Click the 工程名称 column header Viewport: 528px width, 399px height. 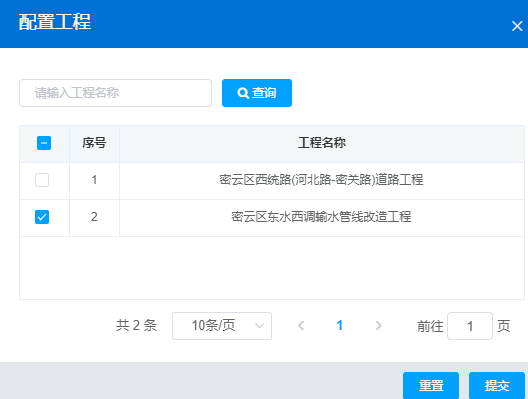[x=322, y=143]
